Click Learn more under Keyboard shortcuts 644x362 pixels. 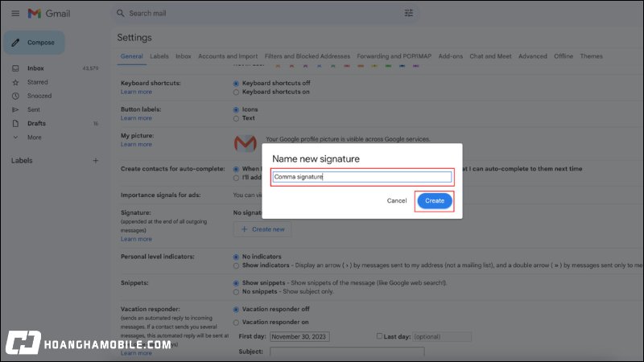point(136,92)
